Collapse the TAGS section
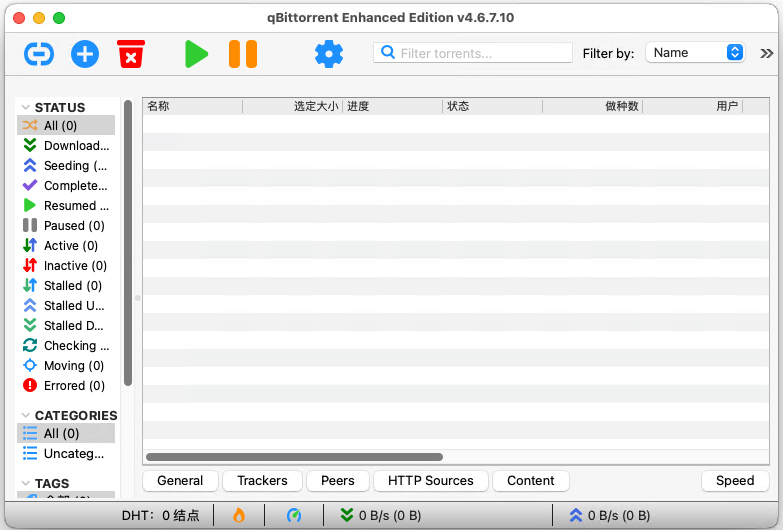783x530 pixels. point(26,483)
